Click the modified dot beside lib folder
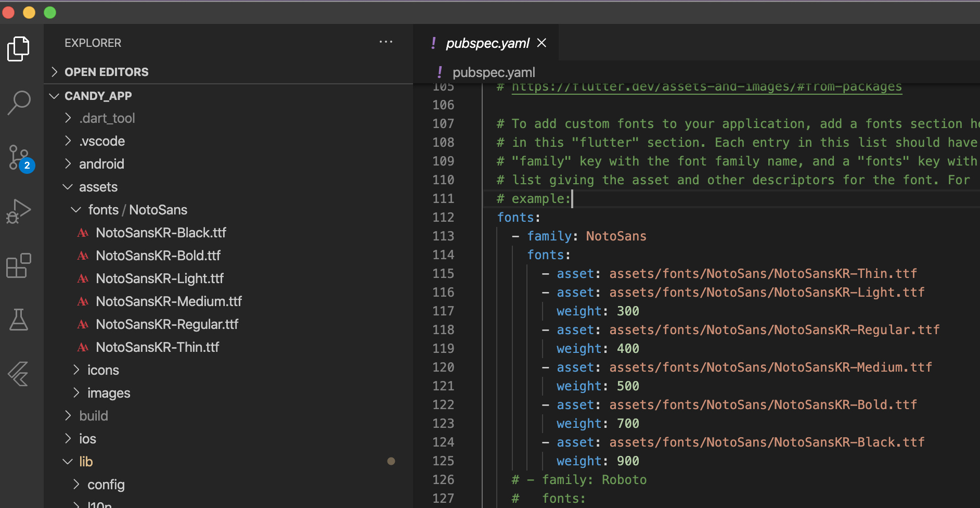The height and width of the screenshot is (508, 980). pos(391,461)
